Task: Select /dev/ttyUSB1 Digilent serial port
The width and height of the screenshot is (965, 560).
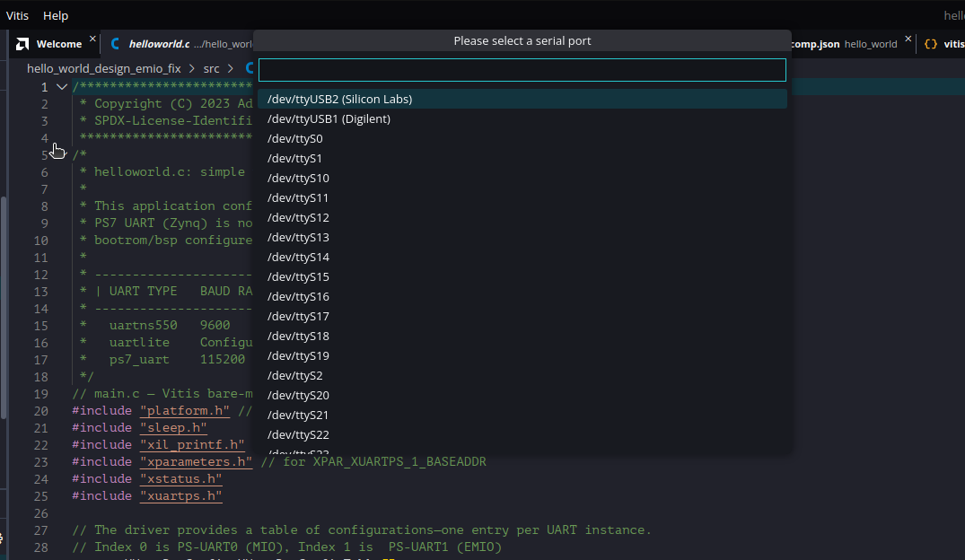Action: (x=329, y=118)
